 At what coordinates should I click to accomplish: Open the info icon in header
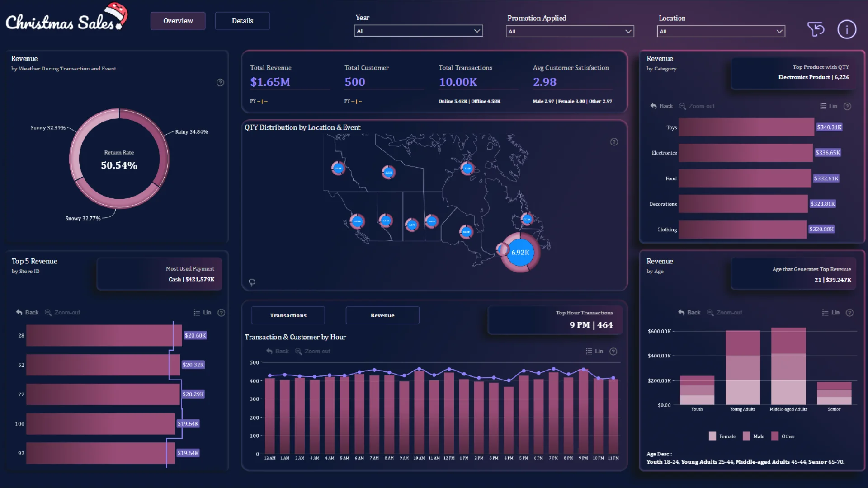click(847, 29)
